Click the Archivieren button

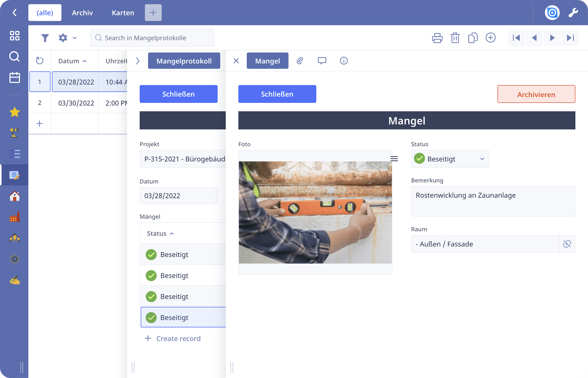[536, 94]
